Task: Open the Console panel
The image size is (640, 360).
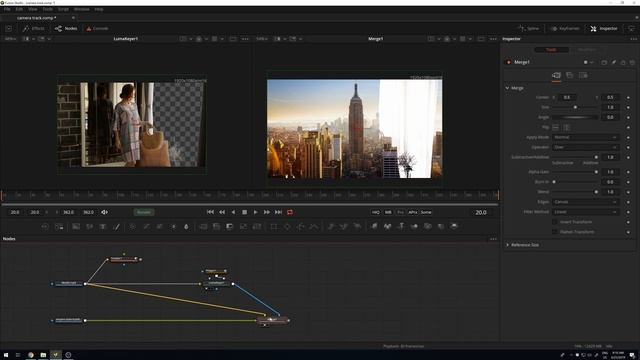Action: click(x=97, y=29)
